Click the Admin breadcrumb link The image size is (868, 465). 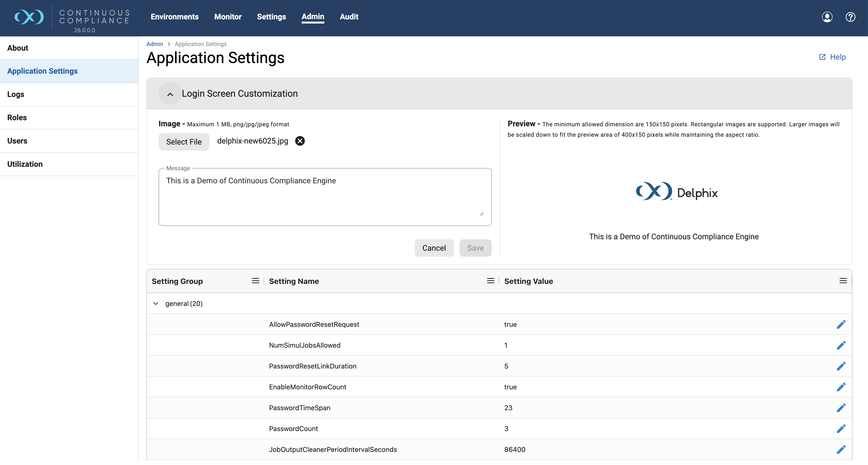click(155, 44)
